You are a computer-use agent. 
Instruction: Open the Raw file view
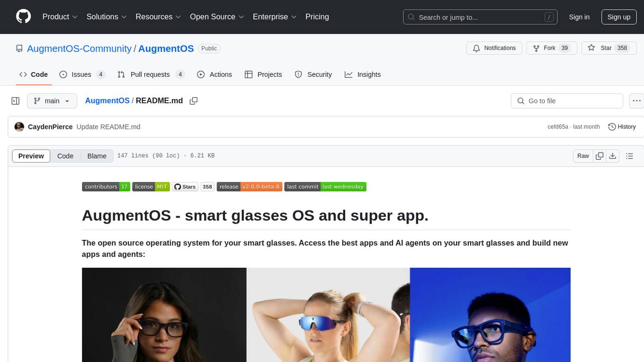tap(583, 156)
